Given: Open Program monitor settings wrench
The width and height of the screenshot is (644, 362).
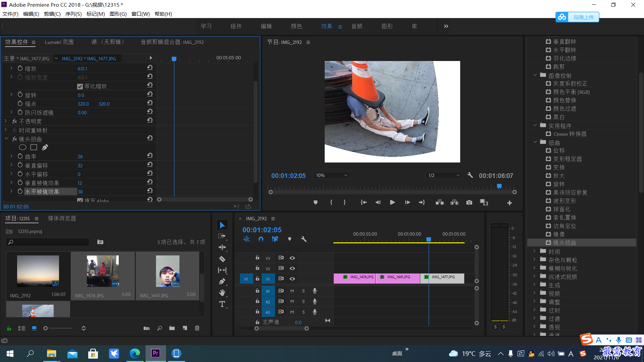Looking at the screenshot, I should tap(470, 175).
